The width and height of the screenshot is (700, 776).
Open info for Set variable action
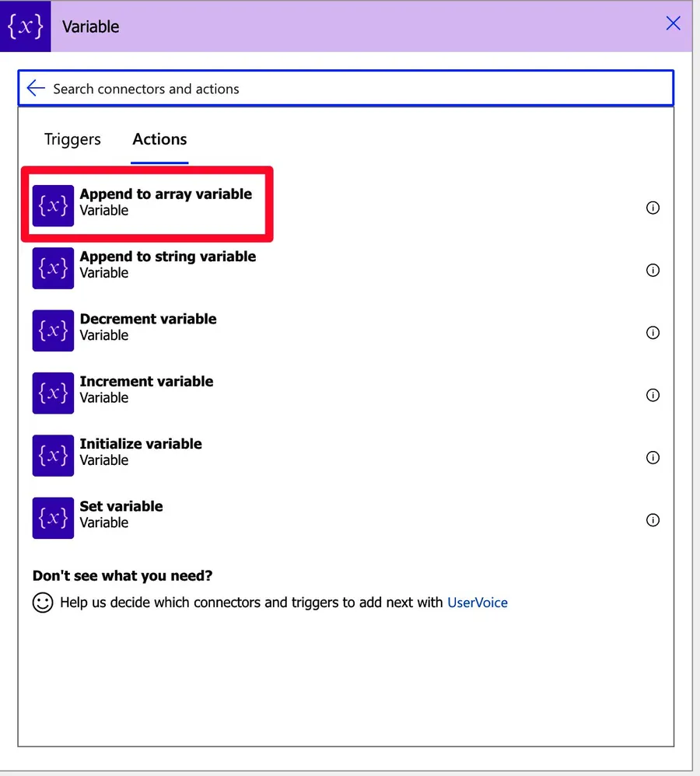[x=653, y=520]
